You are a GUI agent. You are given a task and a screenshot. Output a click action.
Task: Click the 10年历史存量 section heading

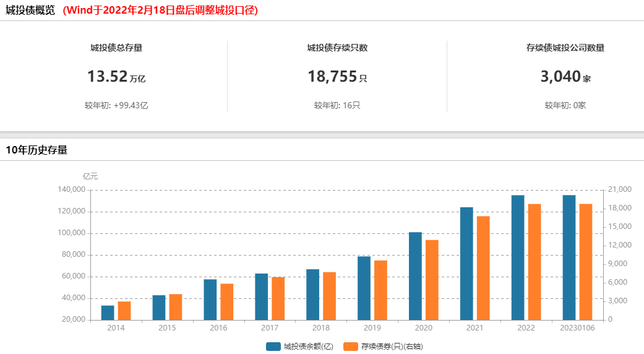[36, 150]
